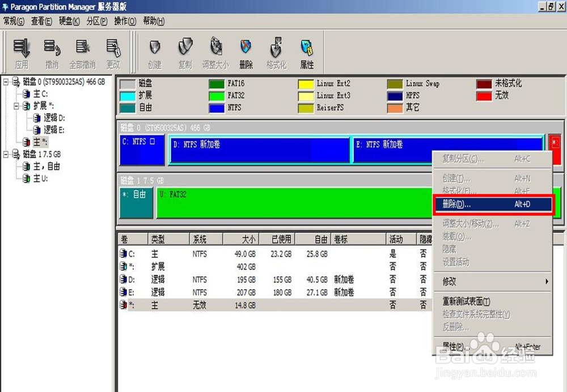Click the Resize (调整大小) toolbar icon
The image size is (567, 392).
pyautogui.click(x=215, y=53)
